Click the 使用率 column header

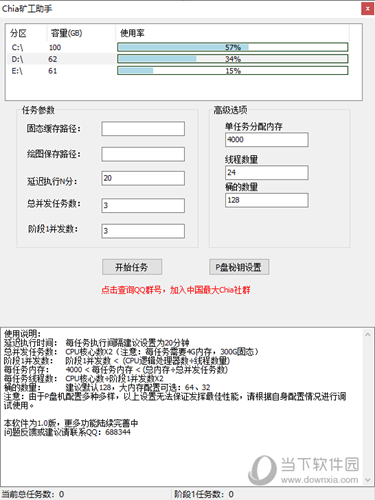coord(232,33)
